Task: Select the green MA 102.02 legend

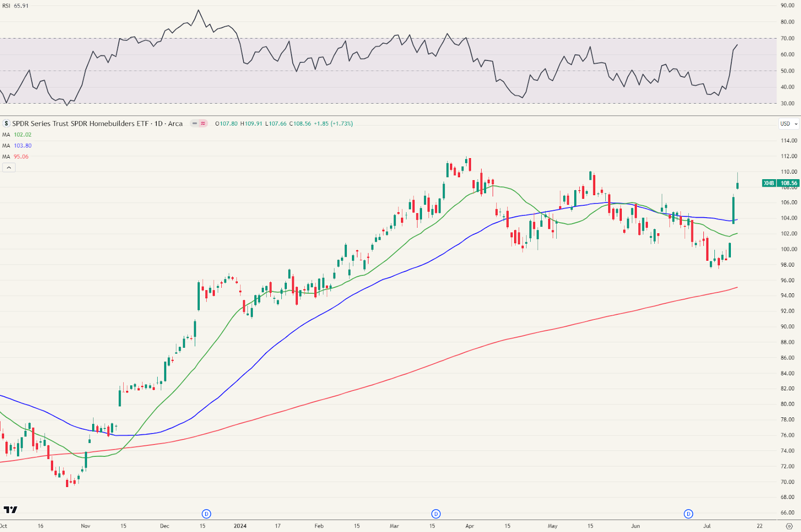Action: (x=17, y=135)
